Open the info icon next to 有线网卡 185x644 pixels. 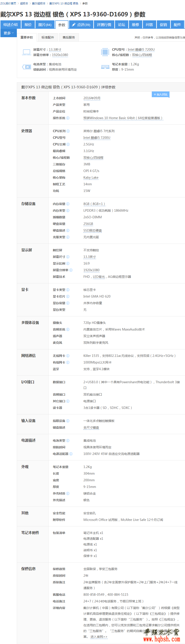(x=68, y=362)
